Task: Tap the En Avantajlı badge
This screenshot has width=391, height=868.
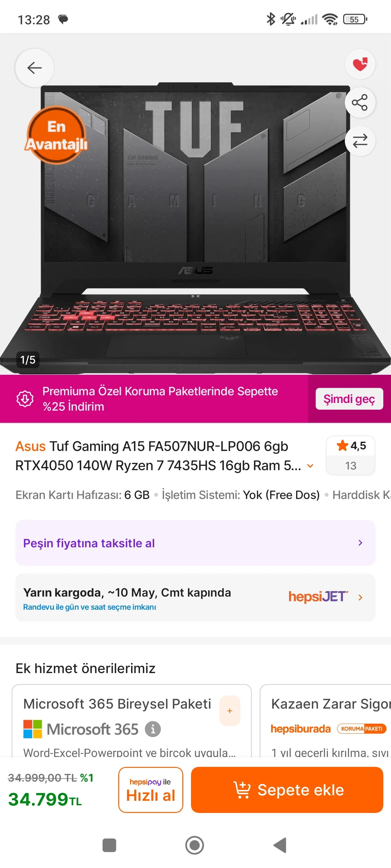Action: pyautogui.click(x=56, y=135)
